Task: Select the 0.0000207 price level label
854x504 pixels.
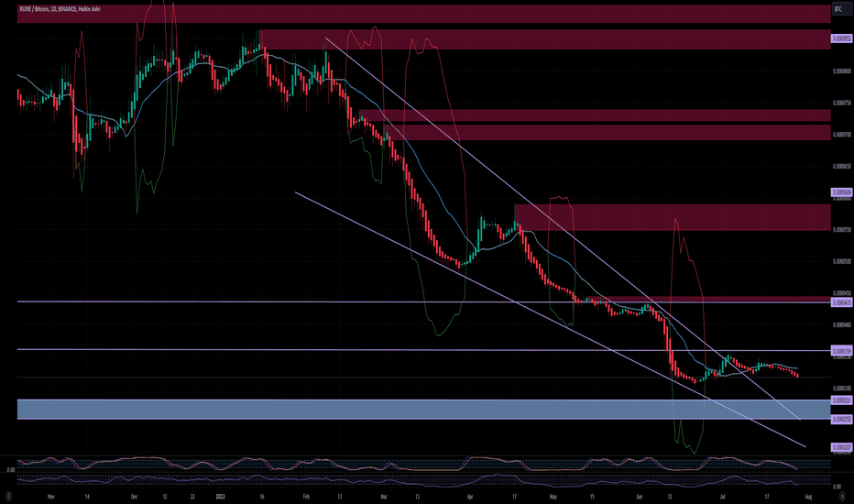Action: (x=841, y=447)
